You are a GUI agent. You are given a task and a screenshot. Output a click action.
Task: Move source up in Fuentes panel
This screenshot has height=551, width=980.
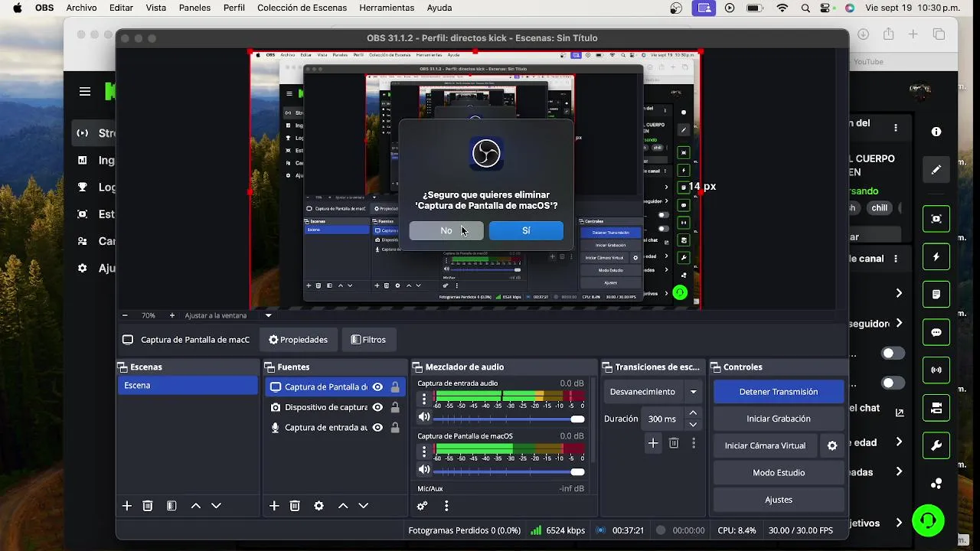(x=342, y=506)
